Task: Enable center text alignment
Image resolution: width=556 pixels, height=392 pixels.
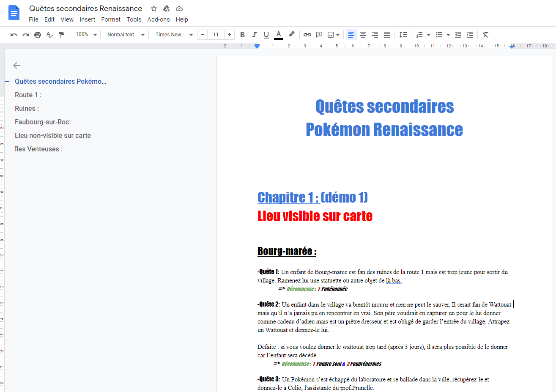Action: [363, 35]
